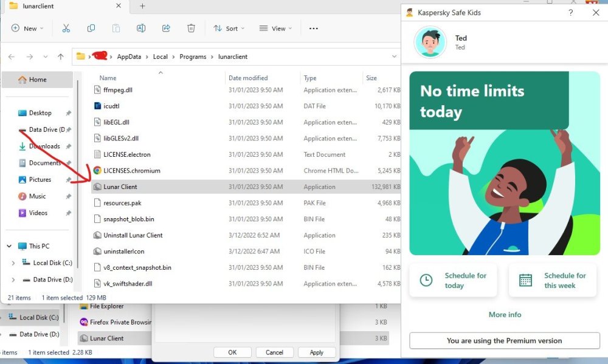Click the OK button in dialog
This screenshot has height=364, width=608.
232,352
